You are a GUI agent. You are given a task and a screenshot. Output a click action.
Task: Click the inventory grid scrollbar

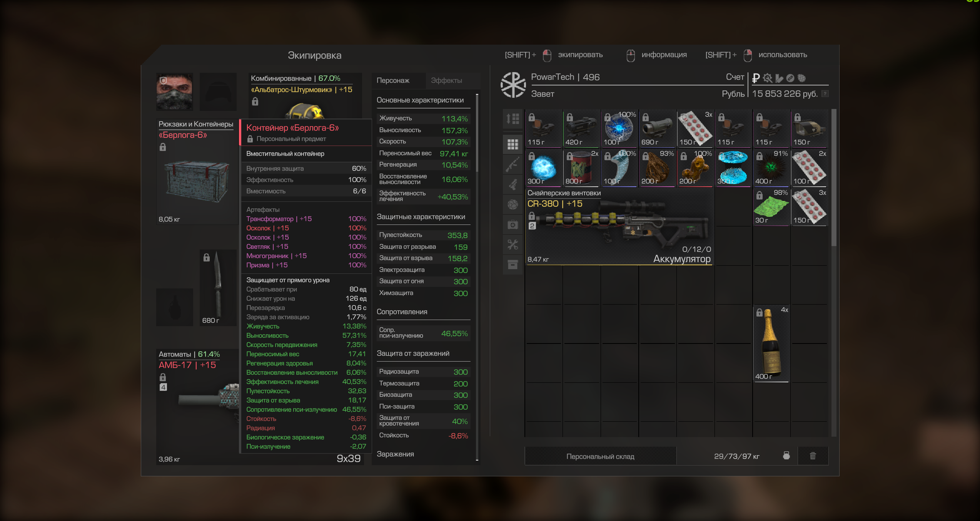(x=834, y=177)
